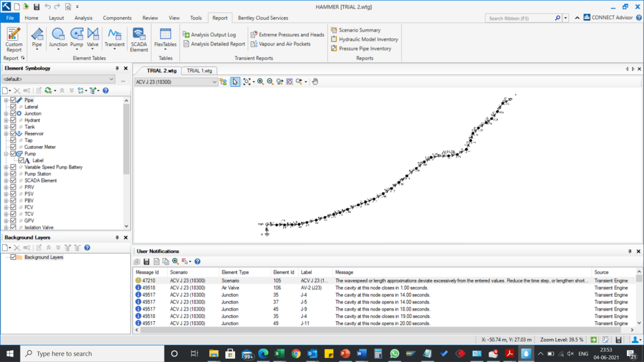Image resolution: width=644 pixels, height=362 pixels.
Task: Expand the SCADA Element tree node
Action: click(x=6, y=180)
